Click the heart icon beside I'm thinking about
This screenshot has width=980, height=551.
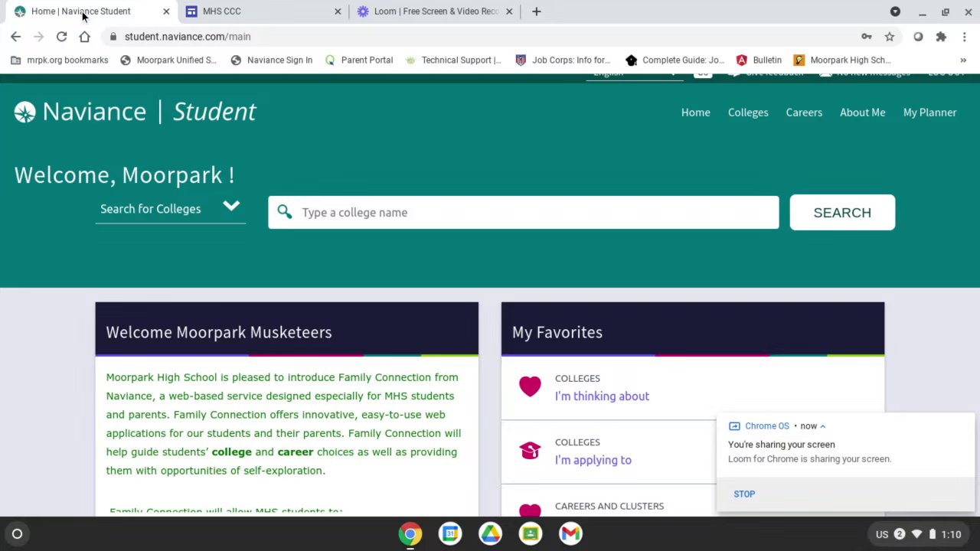530,386
